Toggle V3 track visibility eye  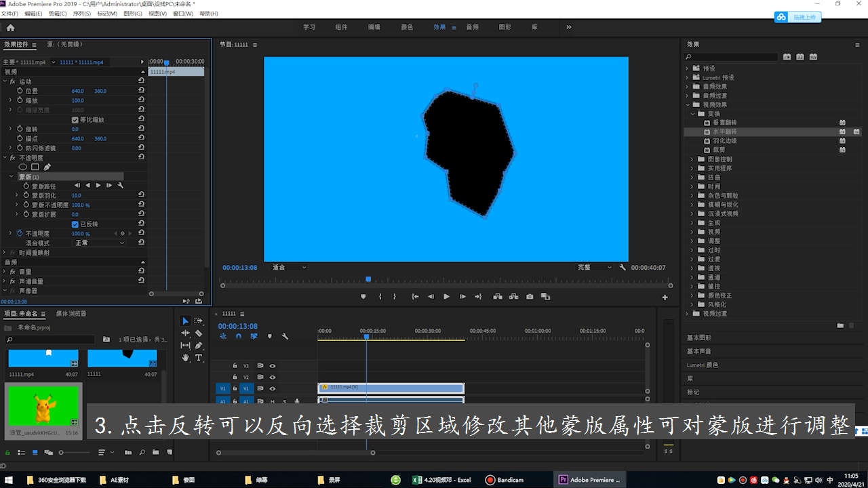click(x=272, y=365)
